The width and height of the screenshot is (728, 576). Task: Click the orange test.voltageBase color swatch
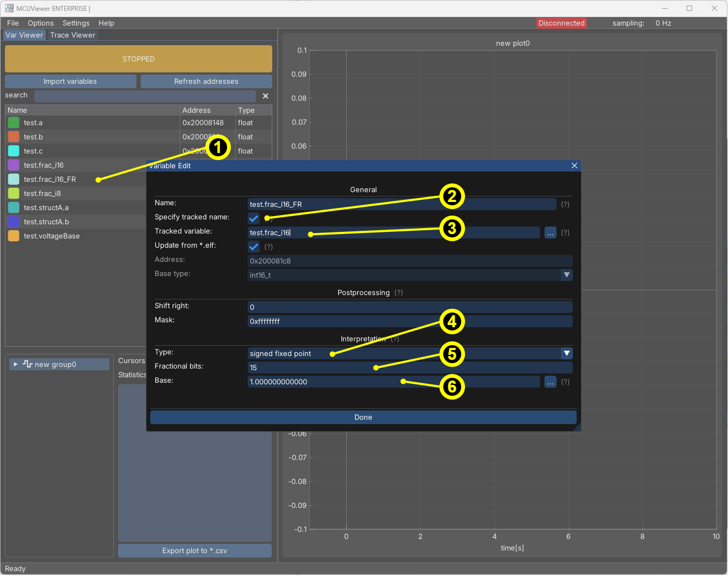point(14,236)
